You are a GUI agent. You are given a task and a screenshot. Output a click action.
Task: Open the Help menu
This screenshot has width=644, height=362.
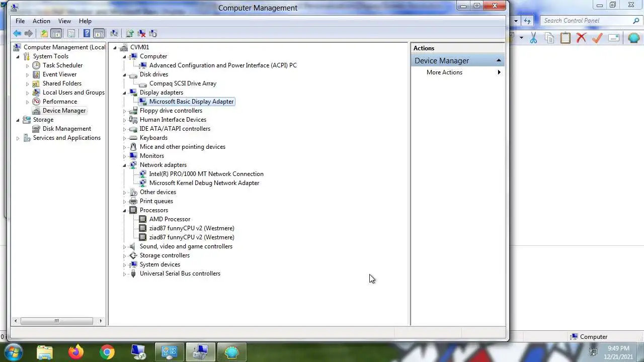(x=85, y=21)
